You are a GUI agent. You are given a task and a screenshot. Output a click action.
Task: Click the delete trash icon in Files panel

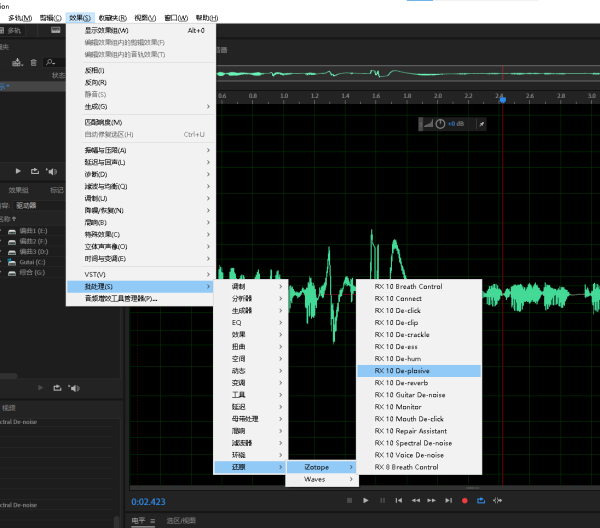pos(33,62)
